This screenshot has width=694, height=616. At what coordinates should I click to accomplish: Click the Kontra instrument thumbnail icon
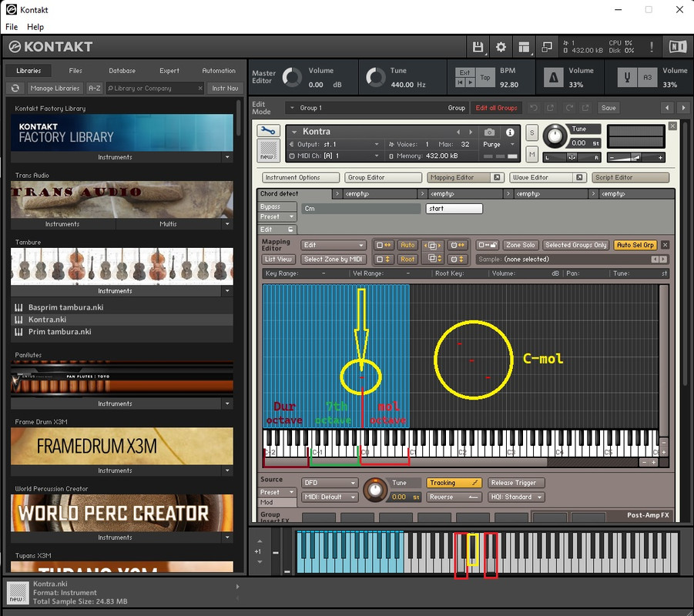(268, 150)
